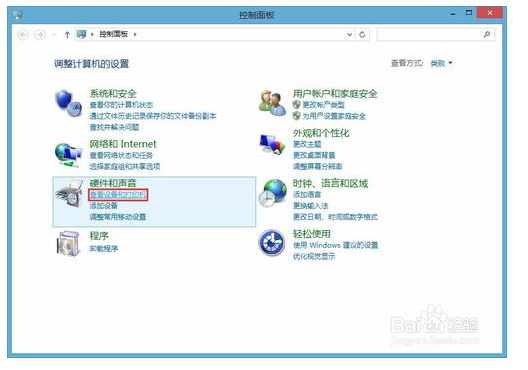Expand chevron before 控制面板 in address bar
Image resolution: width=528 pixels, height=370 pixels.
click(x=92, y=34)
